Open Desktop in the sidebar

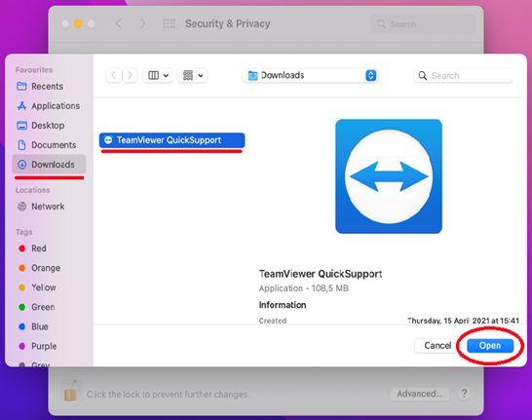pyautogui.click(x=49, y=126)
